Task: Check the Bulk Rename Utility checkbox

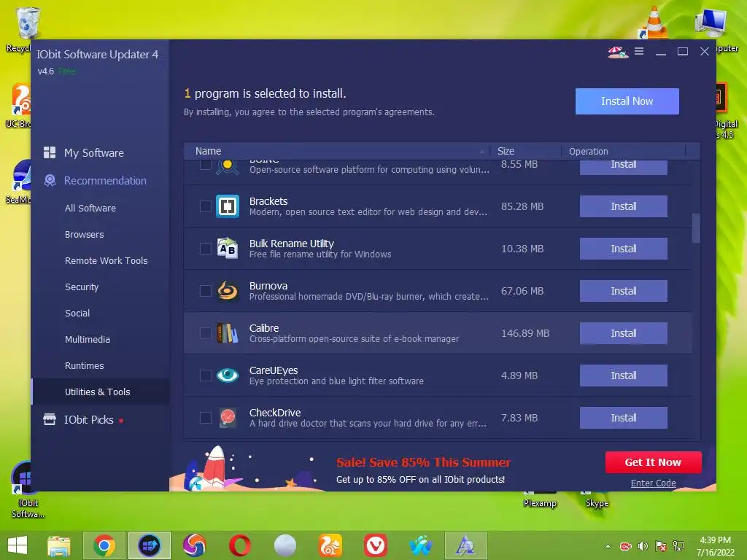Action: click(205, 249)
